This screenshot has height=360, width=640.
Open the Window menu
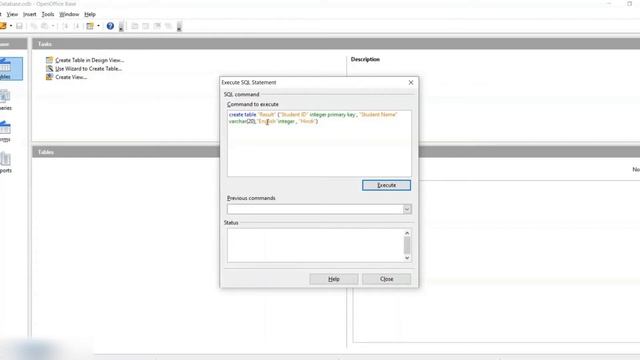69,14
